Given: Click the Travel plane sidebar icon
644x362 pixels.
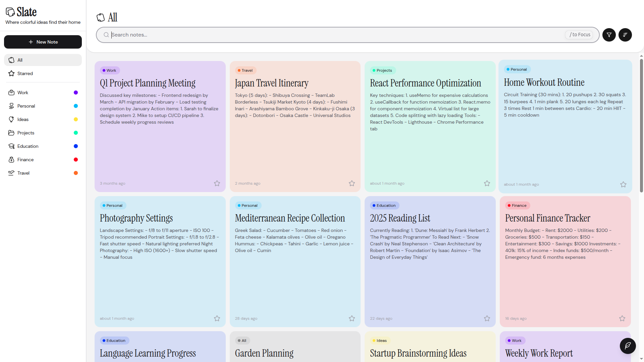Looking at the screenshot, I should [11, 173].
